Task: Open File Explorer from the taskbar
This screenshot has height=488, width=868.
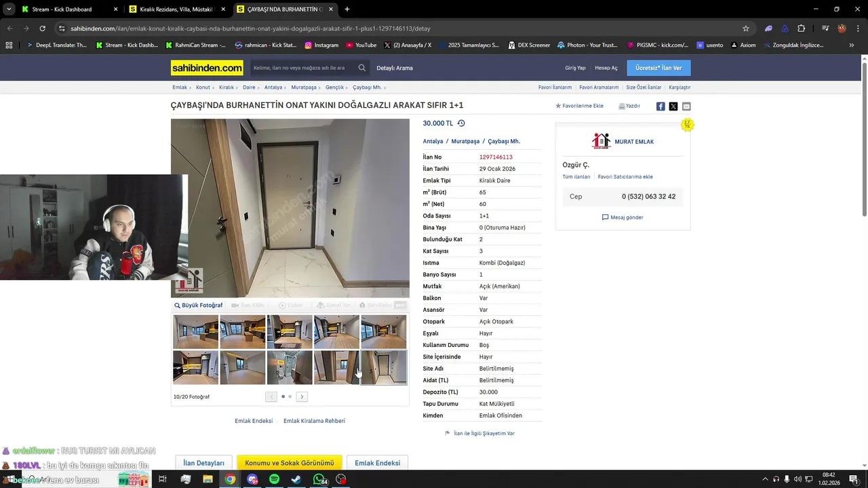Action: point(208,479)
